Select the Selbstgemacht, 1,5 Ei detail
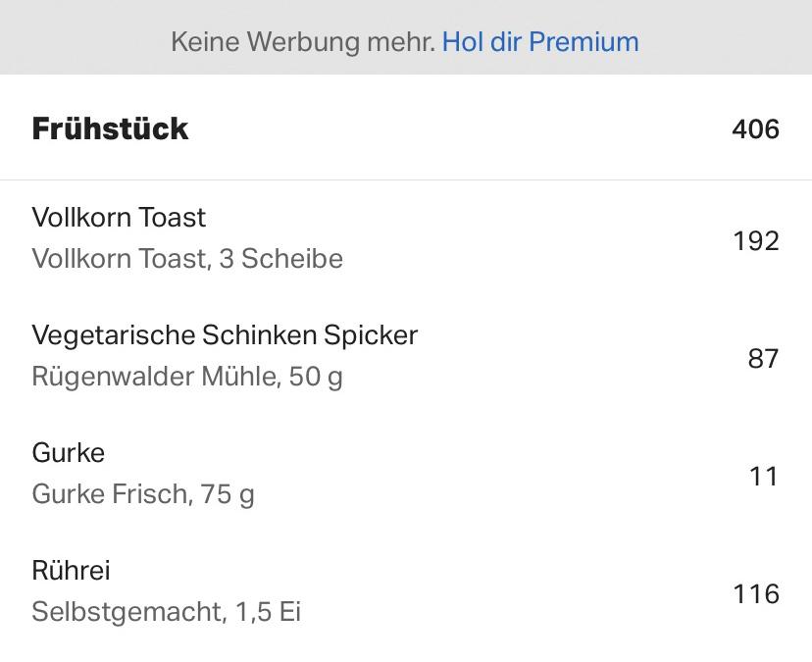 (167, 611)
